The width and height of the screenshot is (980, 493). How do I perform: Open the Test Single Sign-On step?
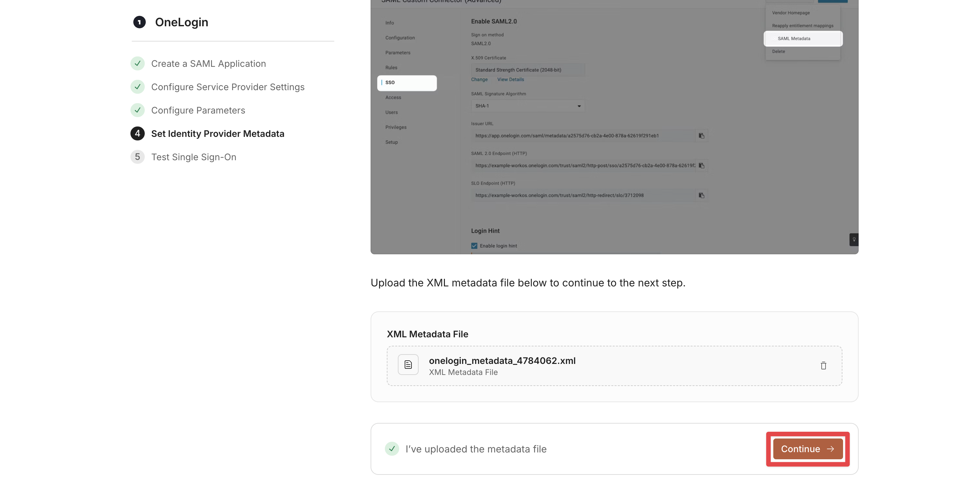pyautogui.click(x=193, y=157)
